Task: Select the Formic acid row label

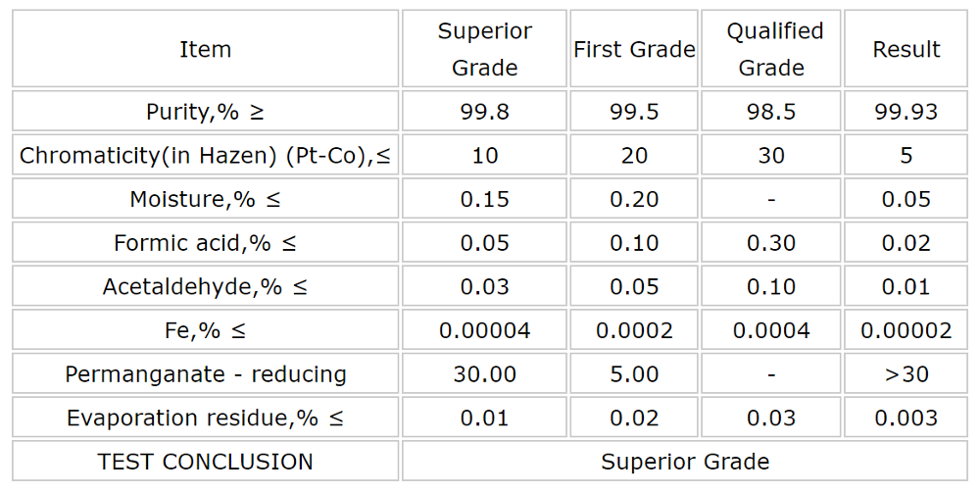Action: 206,243
